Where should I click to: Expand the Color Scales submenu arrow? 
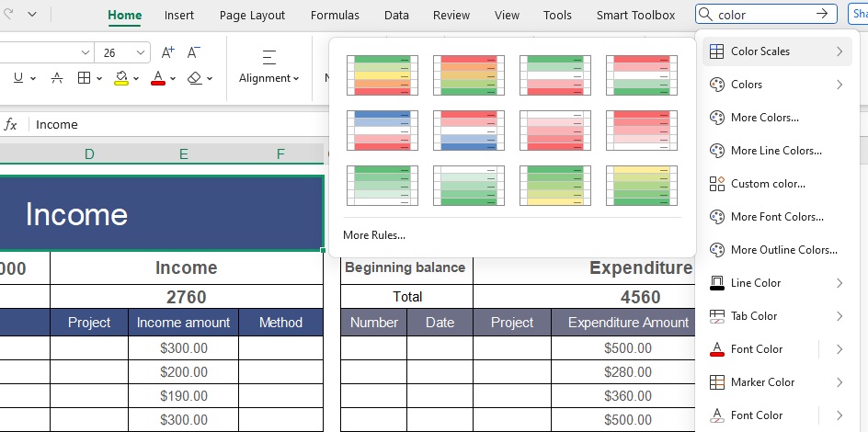coord(839,51)
